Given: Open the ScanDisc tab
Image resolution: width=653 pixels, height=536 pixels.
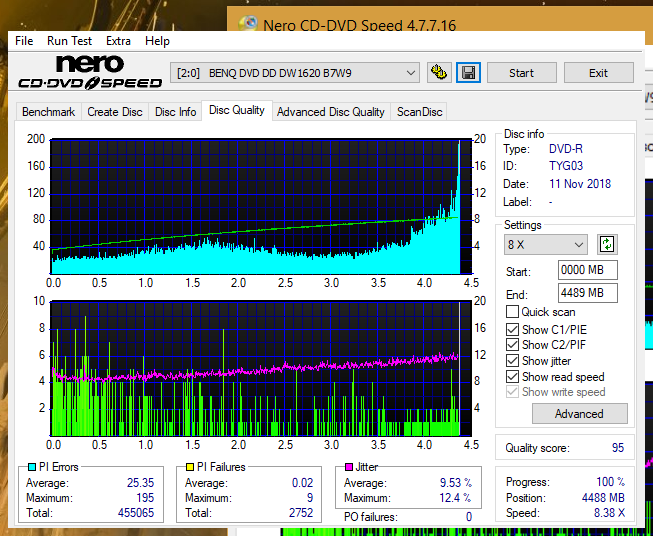Looking at the screenshot, I should [x=419, y=112].
